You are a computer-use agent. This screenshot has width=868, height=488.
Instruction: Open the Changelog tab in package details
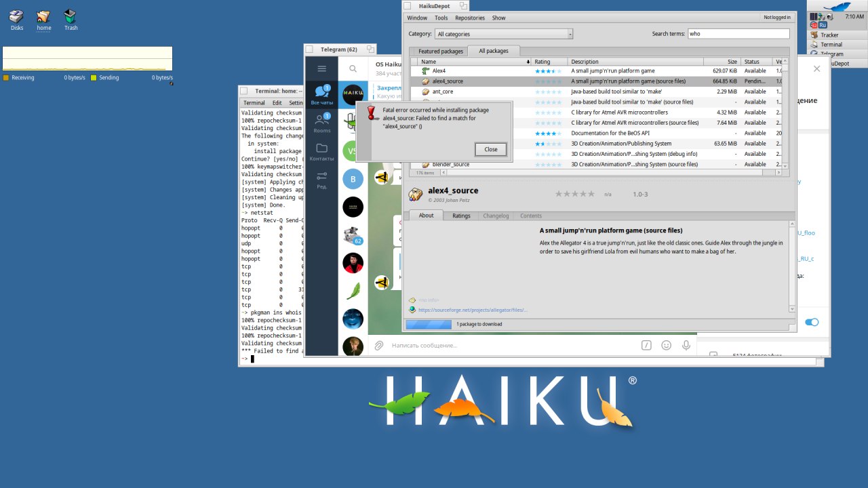pos(495,216)
